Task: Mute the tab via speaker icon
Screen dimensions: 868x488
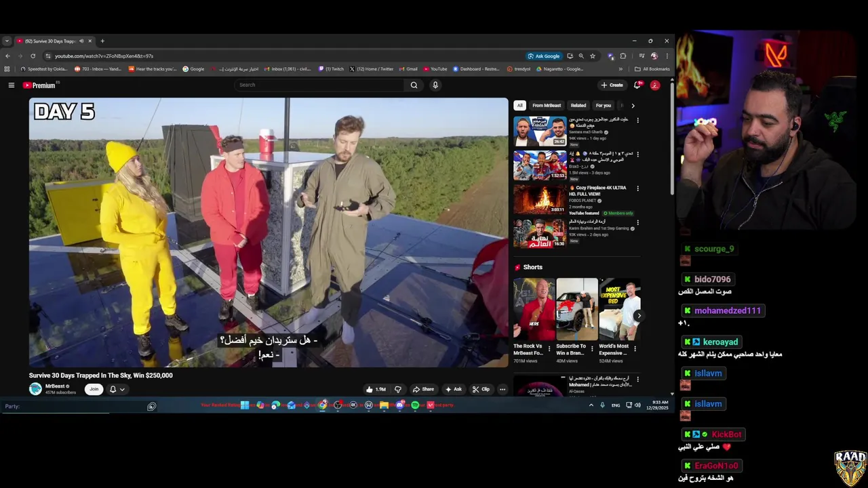Action: [x=81, y=41]
